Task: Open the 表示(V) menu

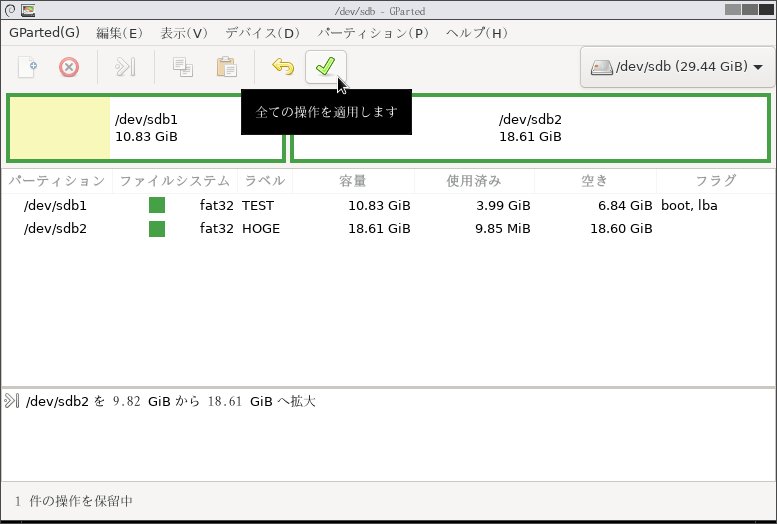Action: (x=184, y=33)
